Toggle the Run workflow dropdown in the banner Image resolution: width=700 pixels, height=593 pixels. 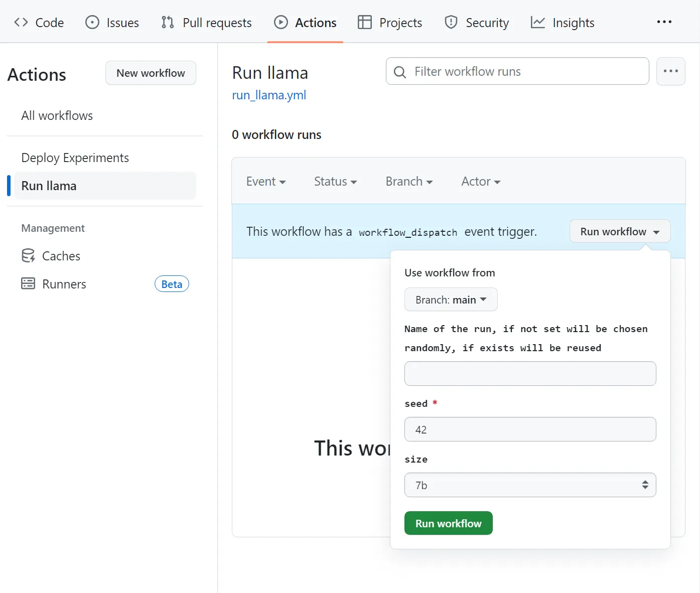coord(620,231)
